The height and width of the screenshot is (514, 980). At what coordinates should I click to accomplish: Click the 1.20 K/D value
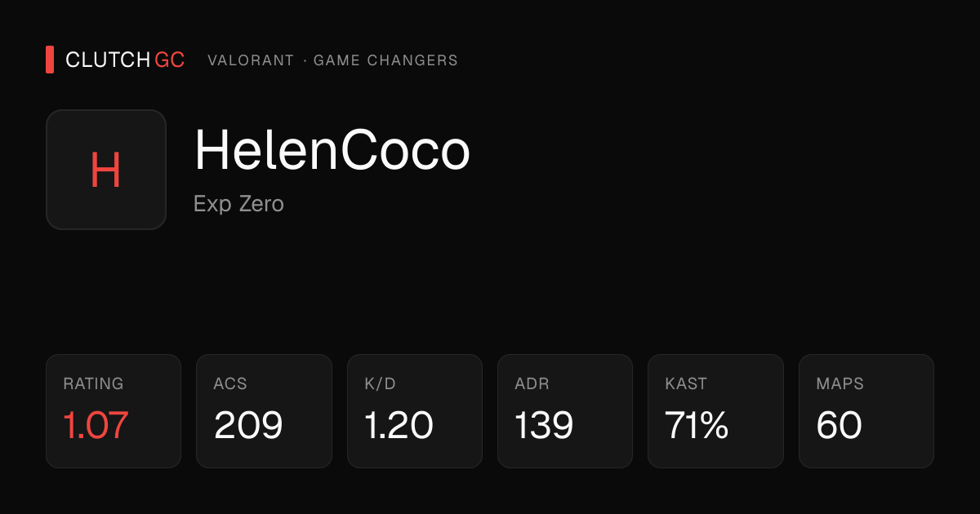click(399, 426)
